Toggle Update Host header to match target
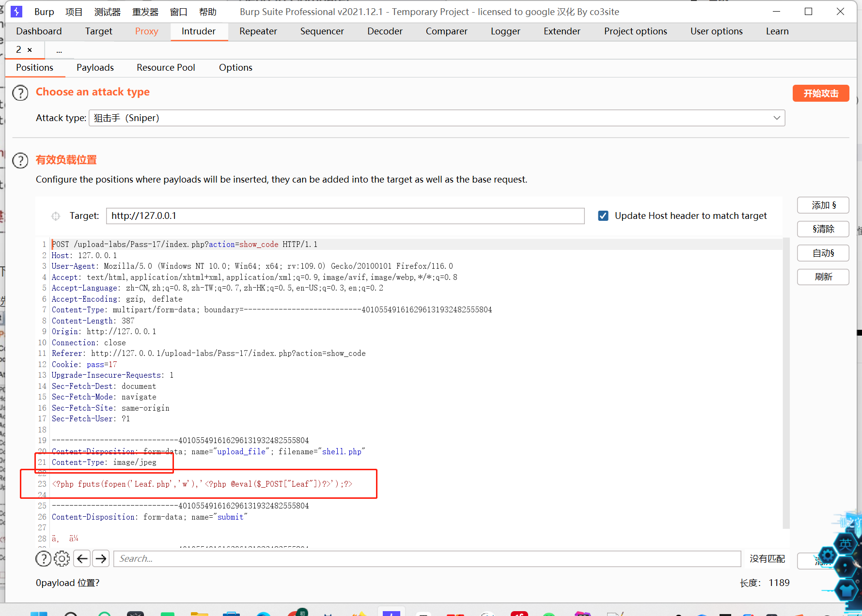The height and width of the screenshot is (616, 862). [603, 216]
